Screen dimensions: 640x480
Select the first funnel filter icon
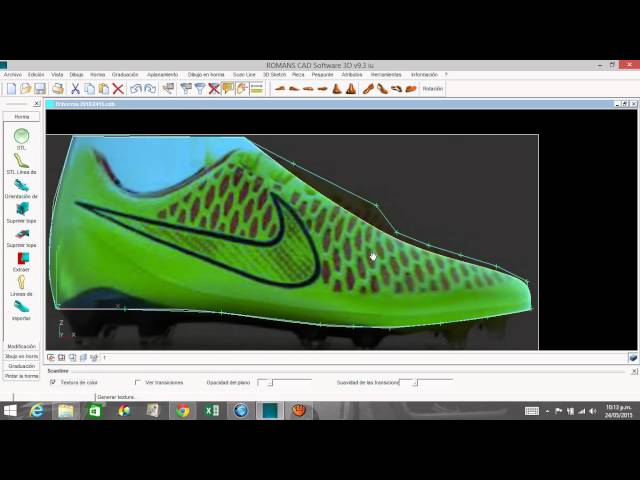186,88
